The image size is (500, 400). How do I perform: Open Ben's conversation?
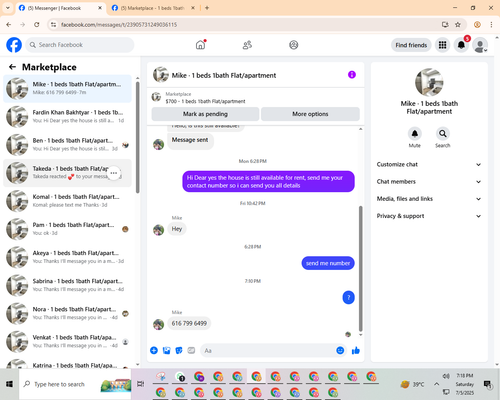coord(67,145)
